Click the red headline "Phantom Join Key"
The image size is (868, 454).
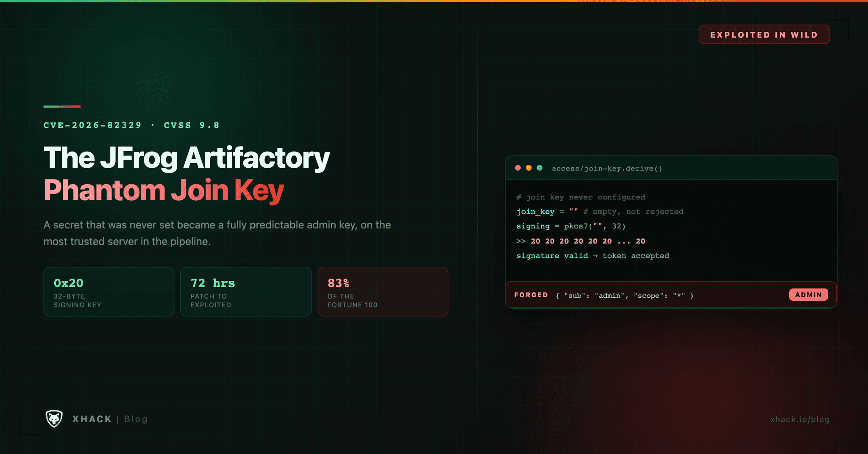click(x=164, y=190)
